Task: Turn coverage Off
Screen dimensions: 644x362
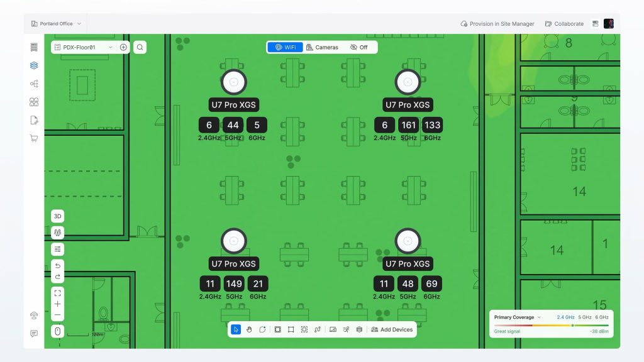Action: [359, 47]
